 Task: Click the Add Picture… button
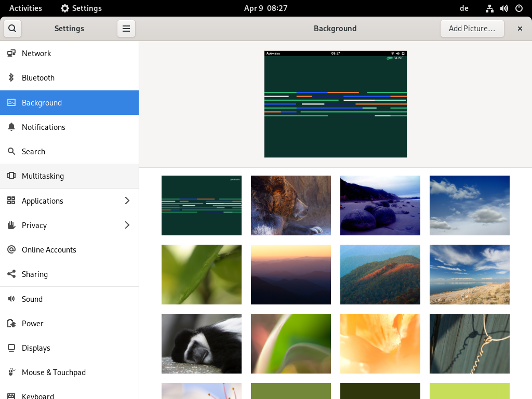(472, 29)
